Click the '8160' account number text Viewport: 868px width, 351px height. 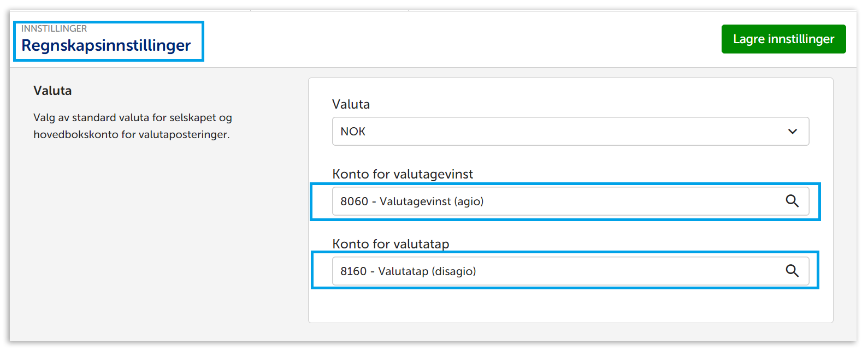coord(353,271)
